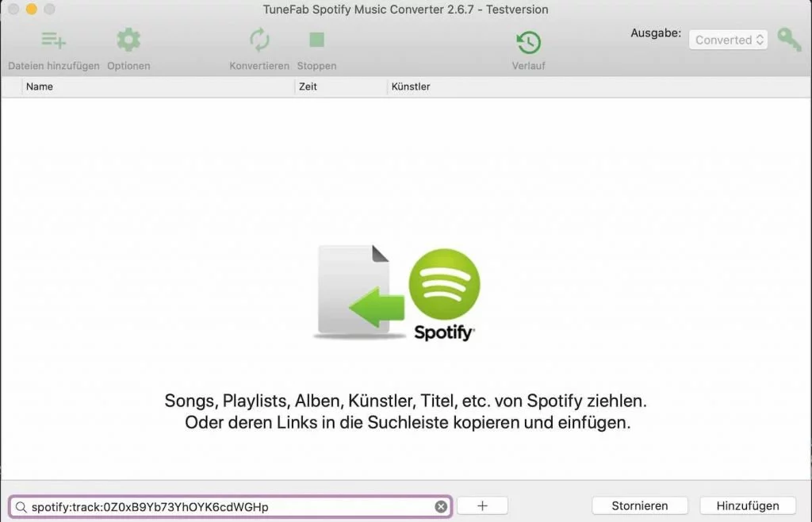Click the Stoppen square icon
Viewport: 812px width, 522px height.
click(316, 40)
